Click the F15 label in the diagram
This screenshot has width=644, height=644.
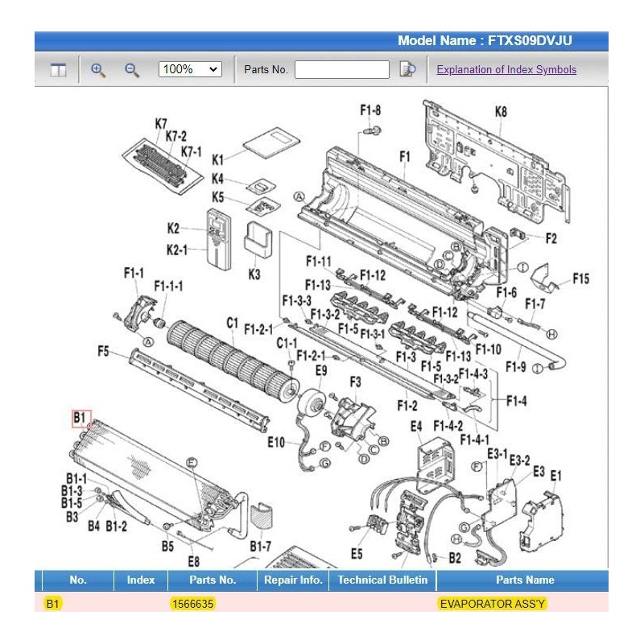click(x=580, y=279)
